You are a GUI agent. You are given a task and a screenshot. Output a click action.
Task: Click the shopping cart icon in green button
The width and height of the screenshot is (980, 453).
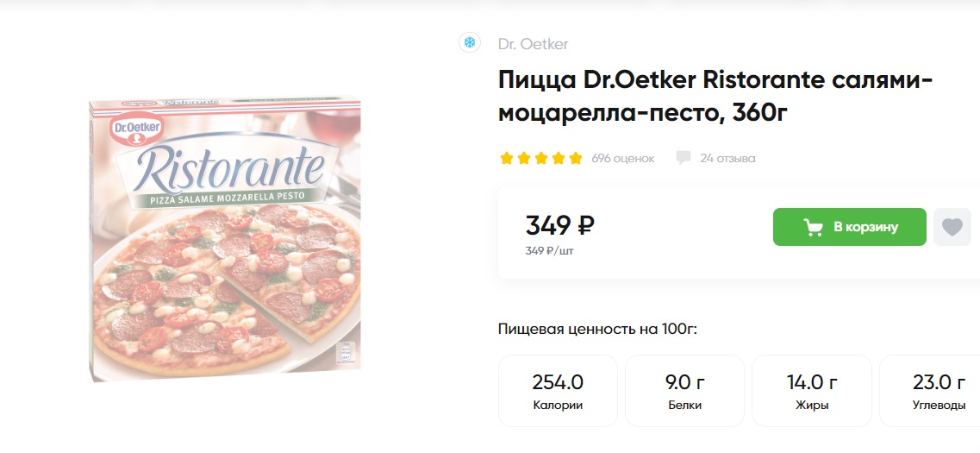pyautogui.click(x=813, y=227)
